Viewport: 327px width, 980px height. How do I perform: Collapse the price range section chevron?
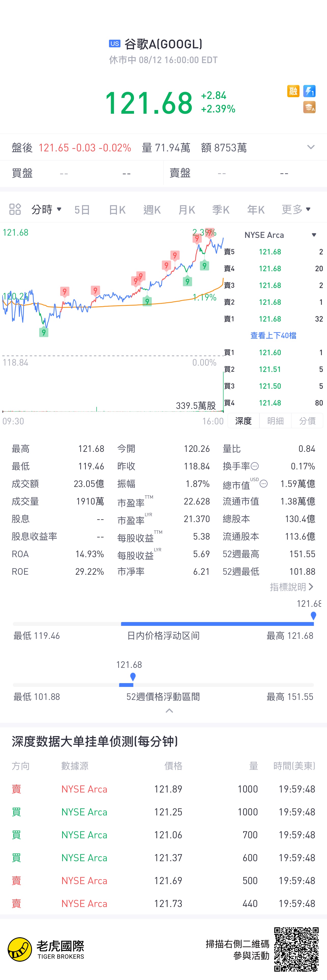coord(169,711)
